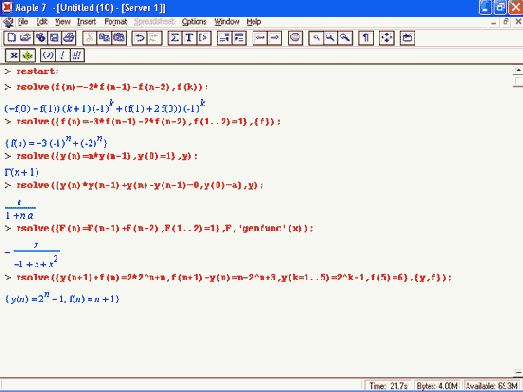Click the vertical scrollbar up arrow

coord(518,70)
